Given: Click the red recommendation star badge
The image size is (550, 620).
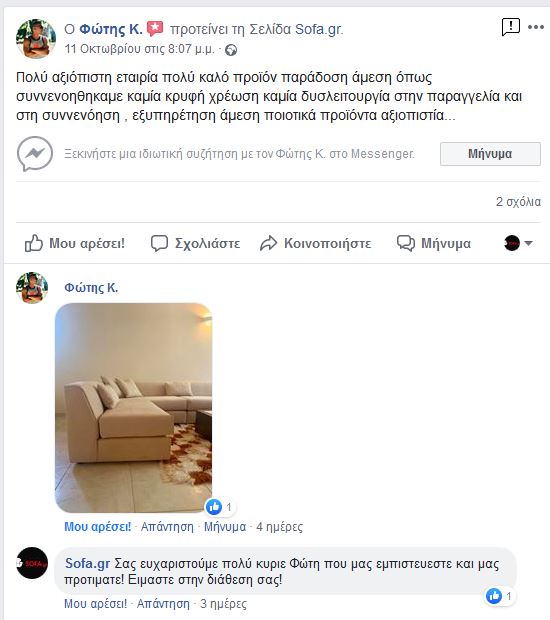Looking at the screenshot, I should tap(155, 29).
